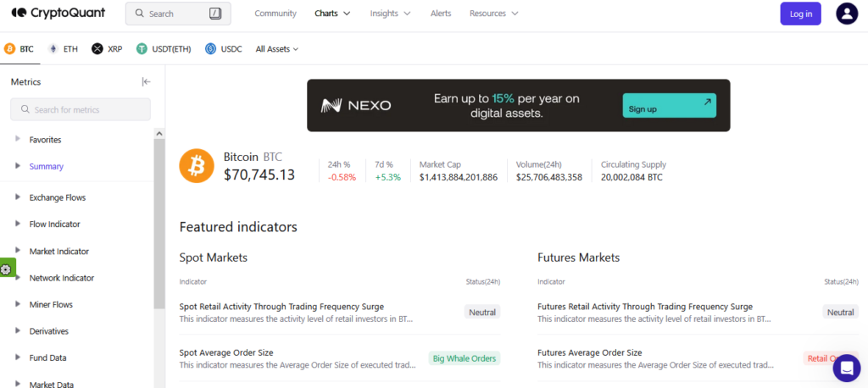
Task: Open the user profile avatar icon
Action: pyautogui.click(x=847, y=14)
